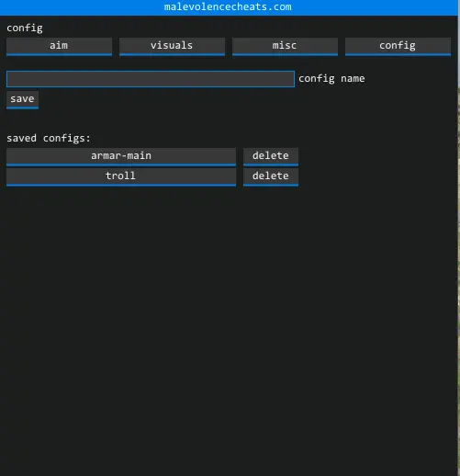The image size is (460, 476).
Task: Select the misc tab
Action: [285, 47]
